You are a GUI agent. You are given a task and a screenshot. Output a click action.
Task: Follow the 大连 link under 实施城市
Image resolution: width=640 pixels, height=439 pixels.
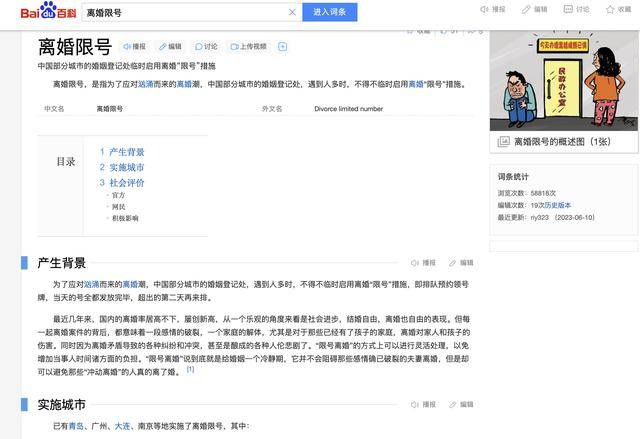(122, 426)
